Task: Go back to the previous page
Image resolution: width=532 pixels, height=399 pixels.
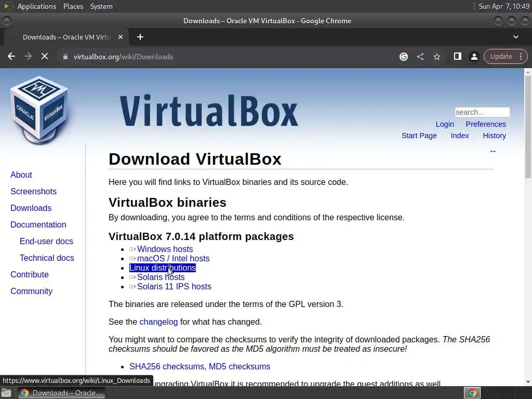Action: 11,57
